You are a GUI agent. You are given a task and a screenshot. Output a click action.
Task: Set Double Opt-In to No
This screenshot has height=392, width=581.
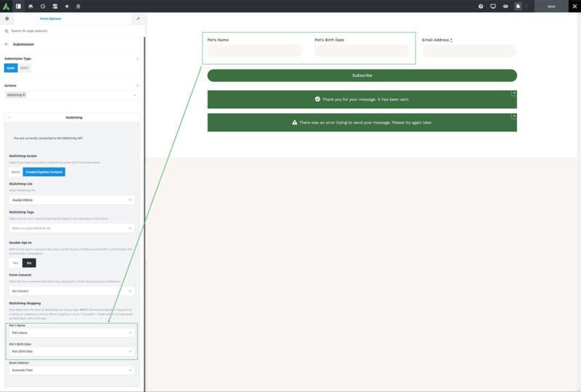[x=29, y=263]
